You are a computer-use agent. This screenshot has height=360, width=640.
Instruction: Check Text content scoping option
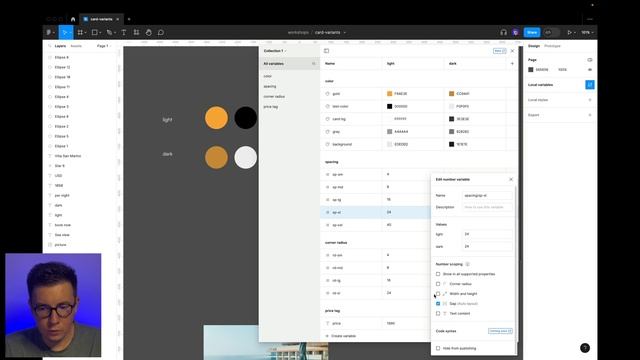pos(438,313)
